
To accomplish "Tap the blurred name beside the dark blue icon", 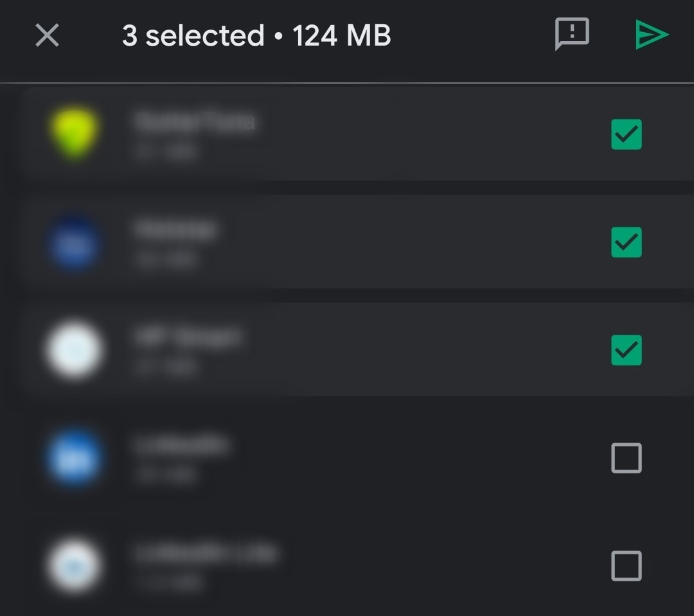I will tap(175, 229).
